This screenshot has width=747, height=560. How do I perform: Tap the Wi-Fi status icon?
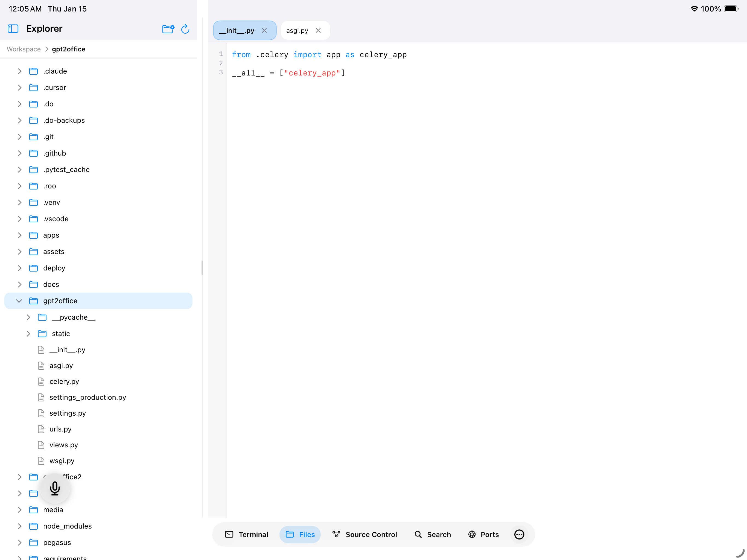694,9
